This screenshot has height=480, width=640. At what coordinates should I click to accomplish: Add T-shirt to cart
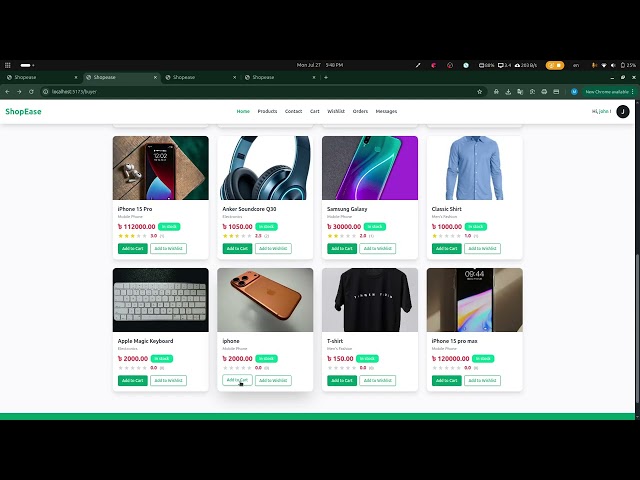pos(342,380)
